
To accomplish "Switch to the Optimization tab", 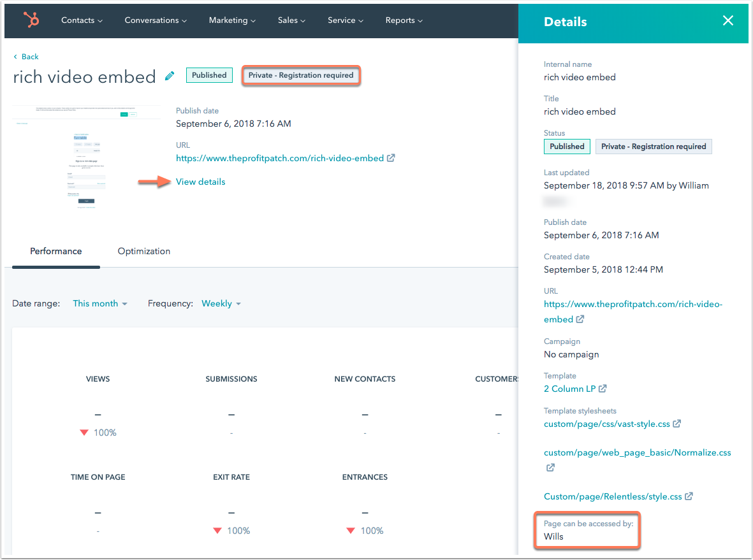I will [x=144, y=251].
